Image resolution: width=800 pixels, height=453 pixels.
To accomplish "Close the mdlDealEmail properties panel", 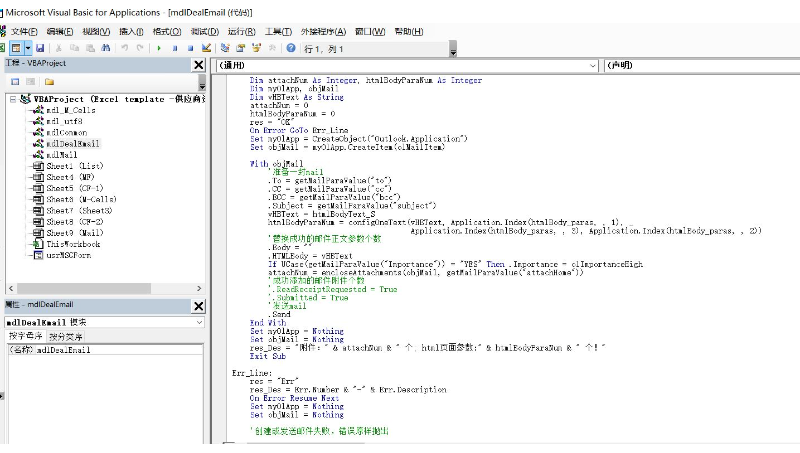I will (x=199, y=306).
